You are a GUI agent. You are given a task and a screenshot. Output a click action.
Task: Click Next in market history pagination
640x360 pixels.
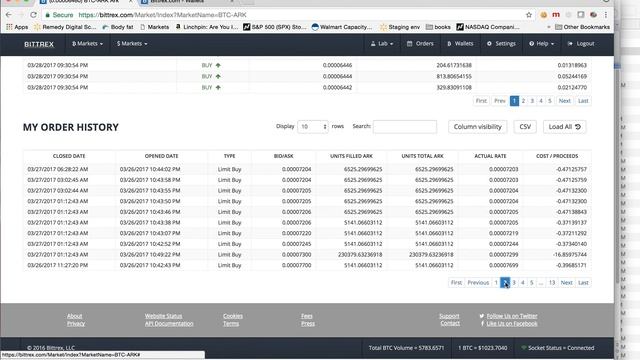point(564,101)
